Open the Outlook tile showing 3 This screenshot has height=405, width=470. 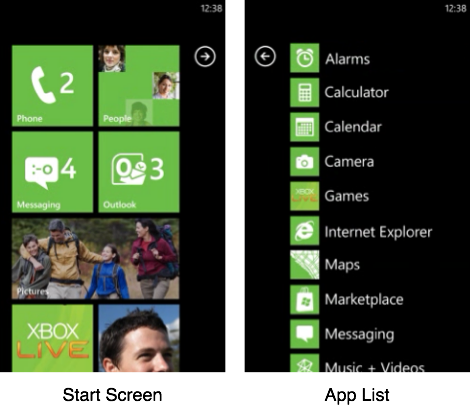click(139, 172)
